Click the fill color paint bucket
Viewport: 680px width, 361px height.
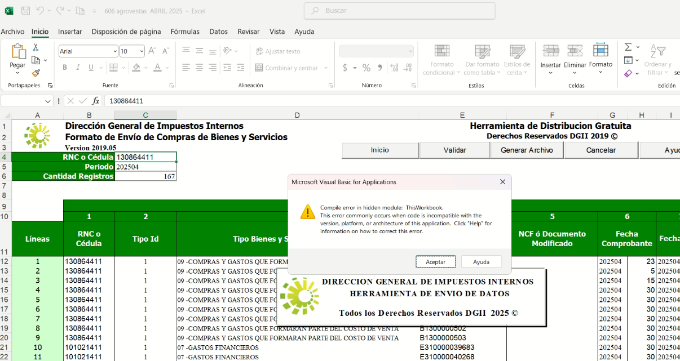click(136, 68)
